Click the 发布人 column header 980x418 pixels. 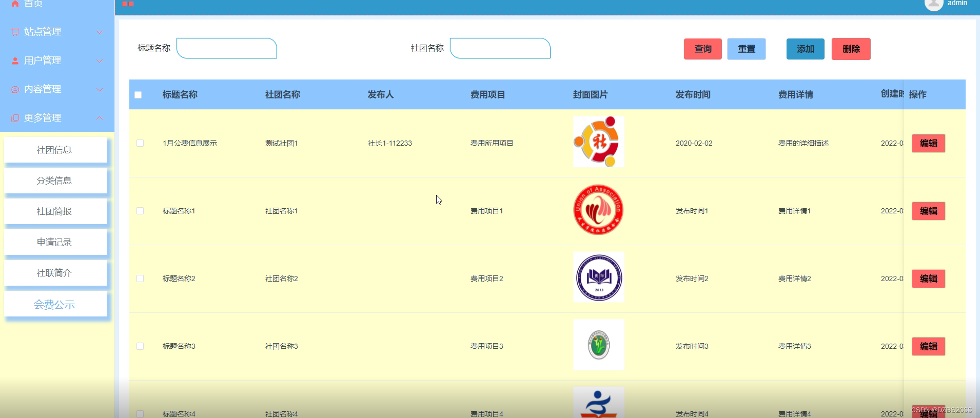tap(381, 94)
